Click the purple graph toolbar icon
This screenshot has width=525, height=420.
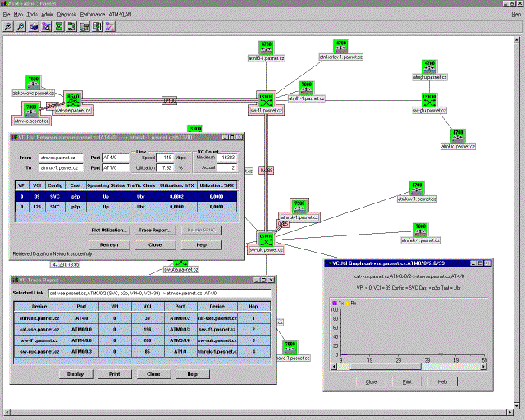[110, 26]
